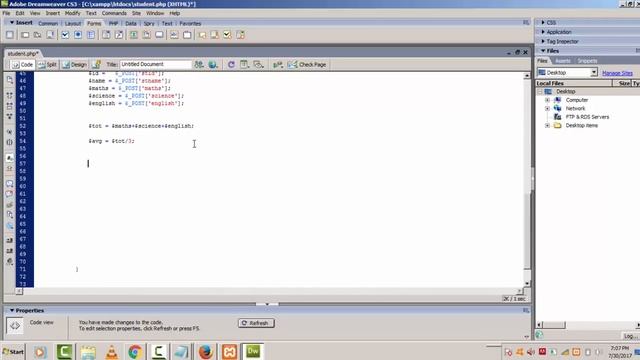Image resolution: width=640 pixels, height=360 pixels.
Task: Open the Live Data view icon
Action: tap(96, 64)
